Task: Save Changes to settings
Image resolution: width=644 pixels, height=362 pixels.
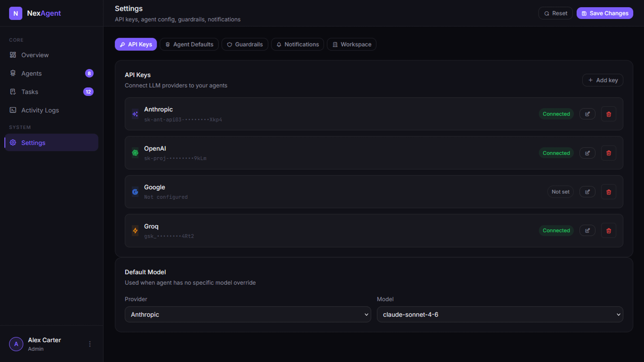Action: click(605, 13)
